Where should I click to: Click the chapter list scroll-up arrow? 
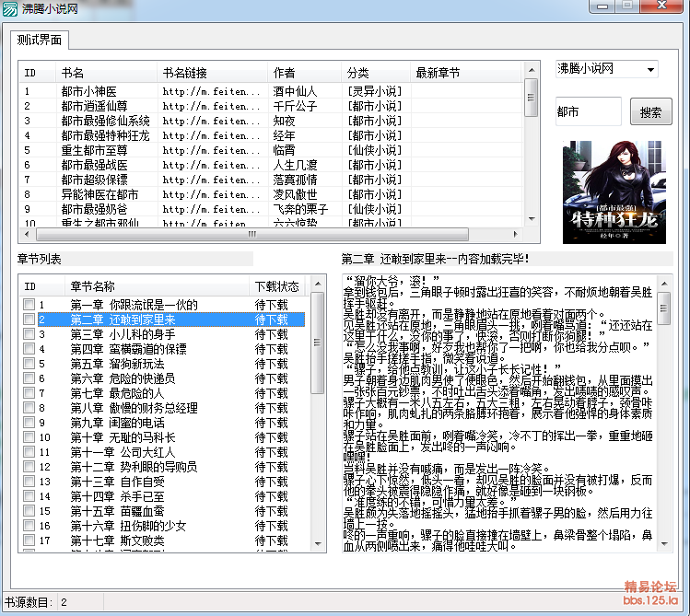coord(318,284)
